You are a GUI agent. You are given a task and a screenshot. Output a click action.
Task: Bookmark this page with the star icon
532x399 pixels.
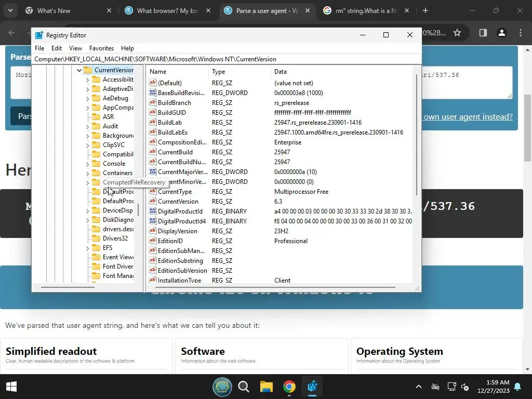point(457,33)
